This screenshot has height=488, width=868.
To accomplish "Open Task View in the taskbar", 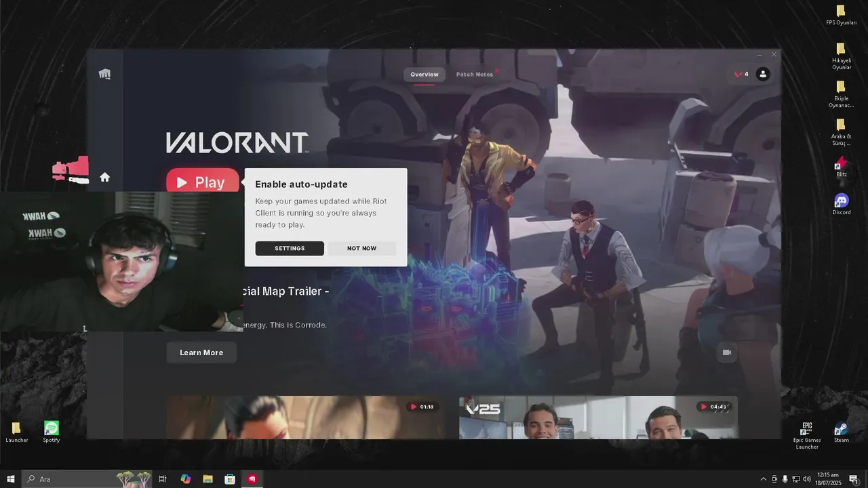I will (x=163, y=479).
